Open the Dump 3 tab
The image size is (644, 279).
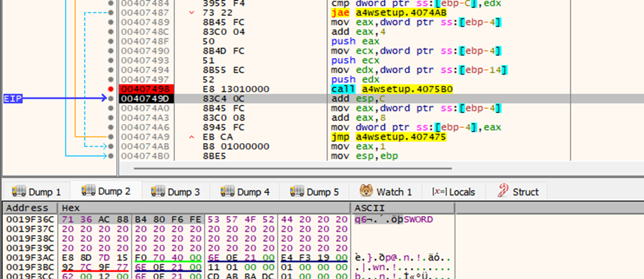(x=175, y=192)
